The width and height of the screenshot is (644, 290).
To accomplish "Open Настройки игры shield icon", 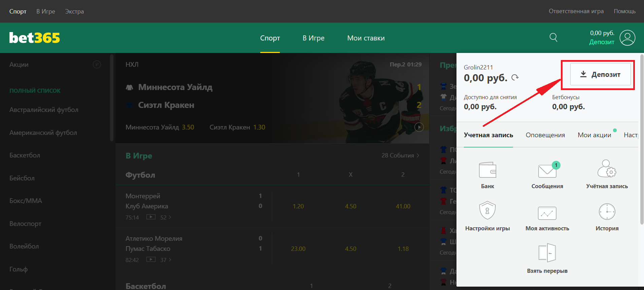I will pos(487,210).
